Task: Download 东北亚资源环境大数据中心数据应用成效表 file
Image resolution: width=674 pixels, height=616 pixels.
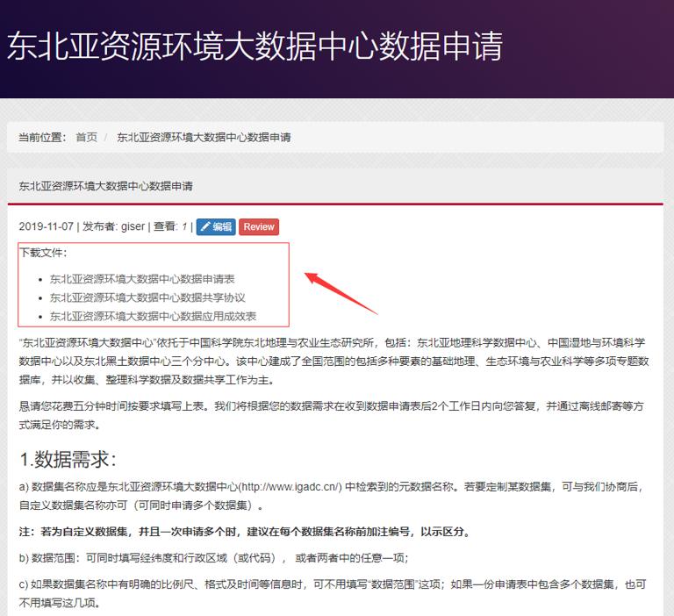Action: [153, 317]
